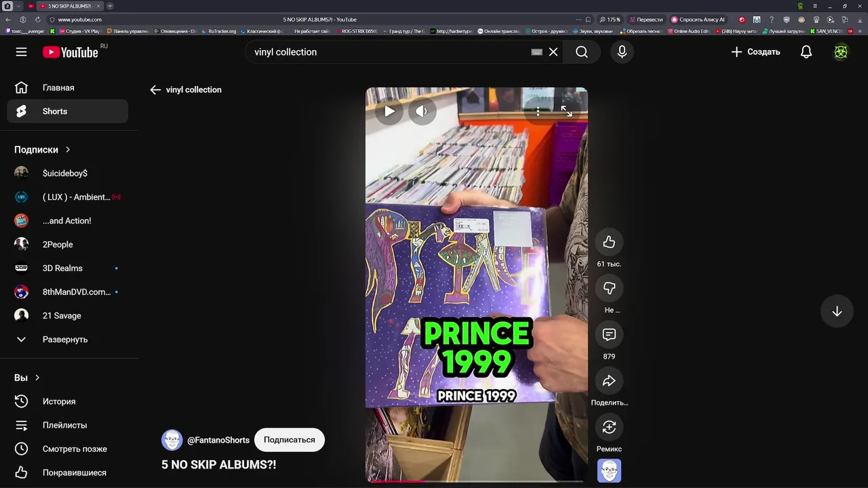Open account avatar menu

click(841, 52)
